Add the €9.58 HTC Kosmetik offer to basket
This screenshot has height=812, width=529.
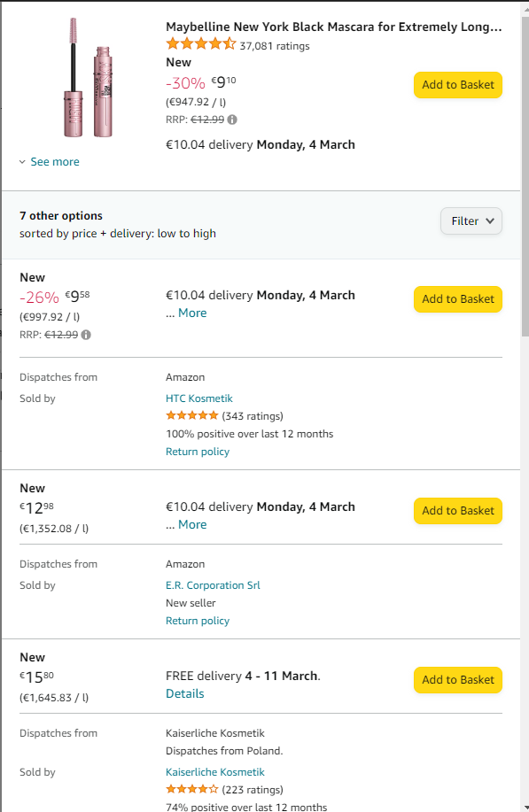pos(458,299)
